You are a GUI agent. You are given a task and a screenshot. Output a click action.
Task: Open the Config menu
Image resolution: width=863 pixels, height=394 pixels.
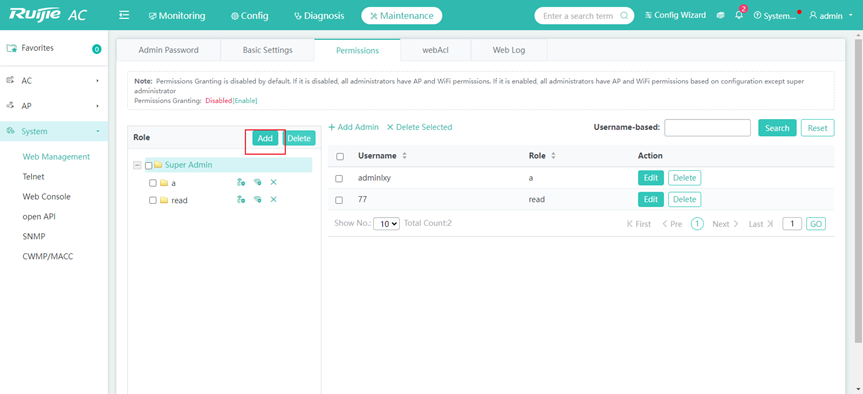249,16
